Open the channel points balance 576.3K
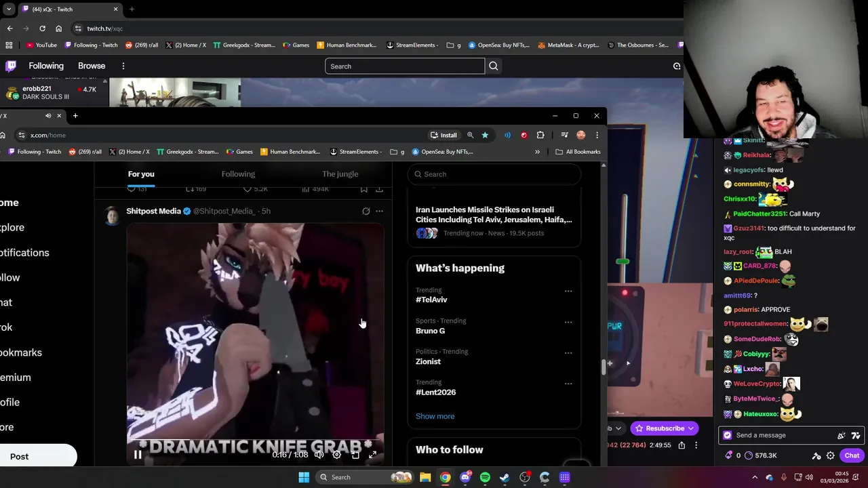 760,455
